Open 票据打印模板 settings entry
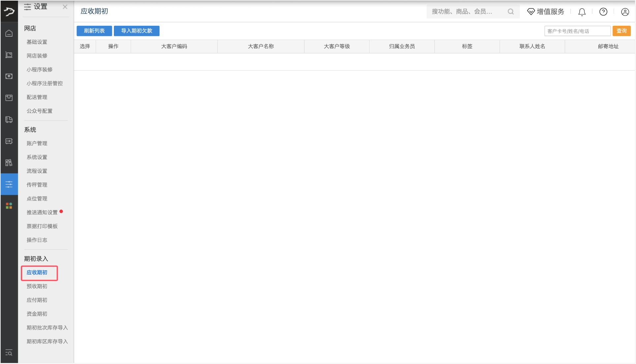 coord(42,226)
